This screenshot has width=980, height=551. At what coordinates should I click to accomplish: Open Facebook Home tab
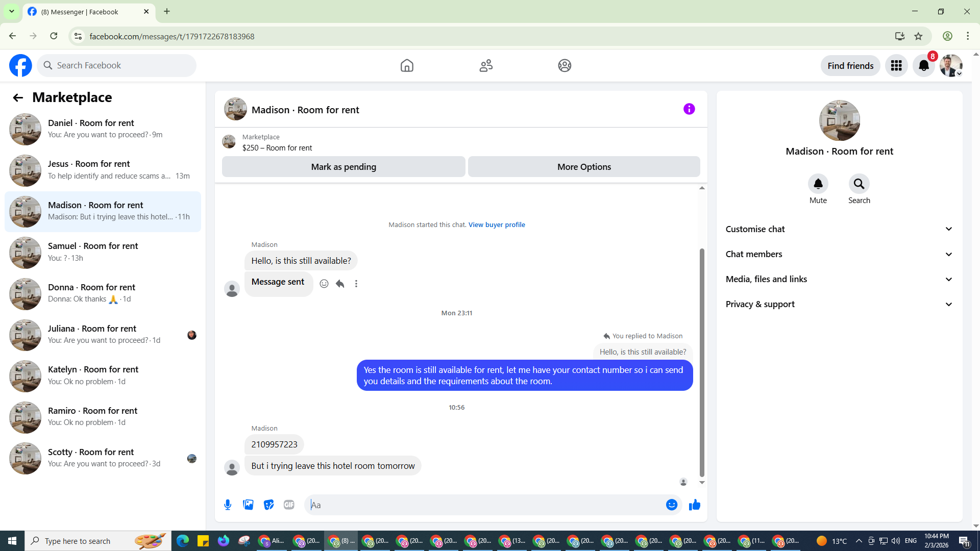pos(407,65)
